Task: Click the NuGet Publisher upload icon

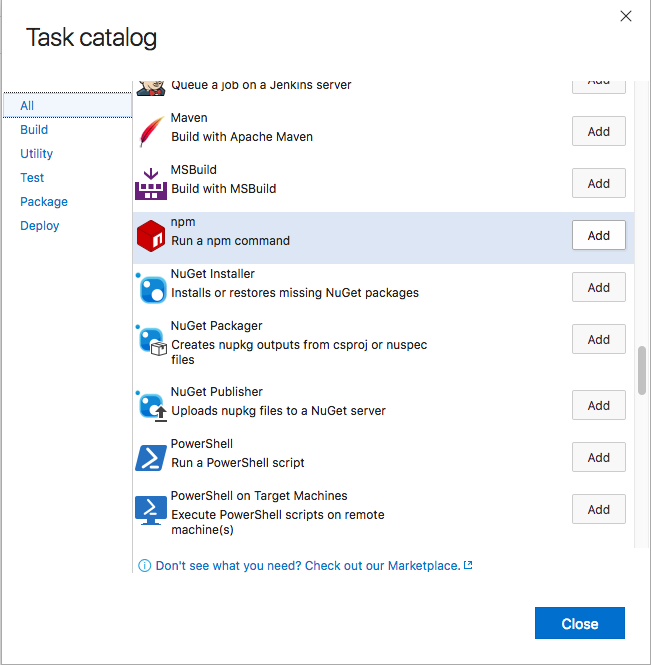Action: tap(151, 406)
